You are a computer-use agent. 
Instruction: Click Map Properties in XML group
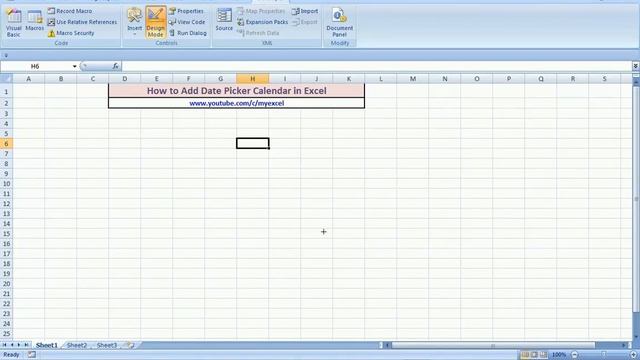(x=261, y=11)
